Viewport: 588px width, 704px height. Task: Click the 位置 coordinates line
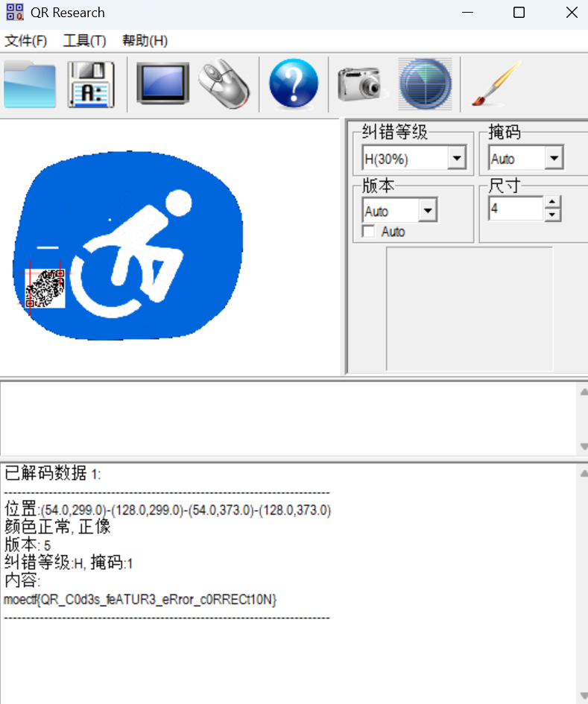tap(168, 510)
